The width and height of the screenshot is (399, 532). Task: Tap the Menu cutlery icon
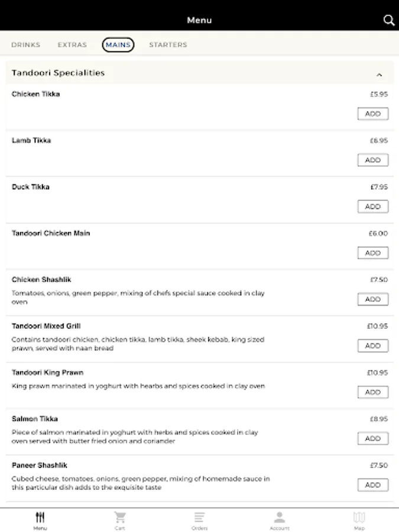pyautogui.click(x=40, y=518)
